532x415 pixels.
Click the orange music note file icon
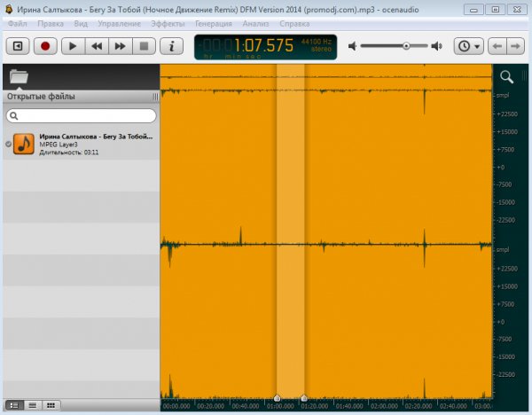click(24, 144)
